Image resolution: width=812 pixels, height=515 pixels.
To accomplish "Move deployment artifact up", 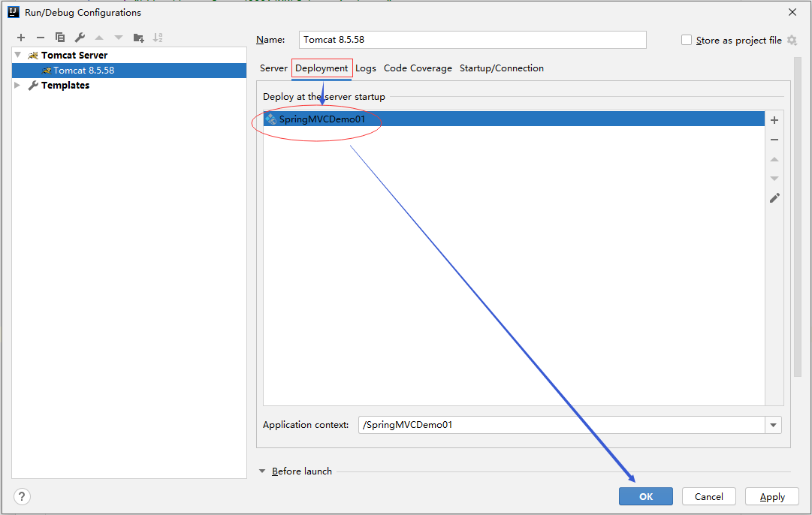I will [774, 159].
